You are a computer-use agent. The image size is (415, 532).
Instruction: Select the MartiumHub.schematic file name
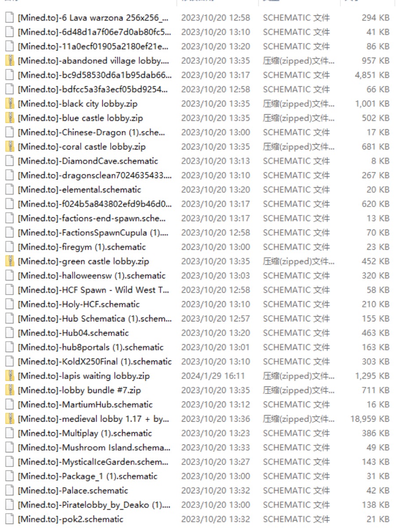tap(85, 404)
